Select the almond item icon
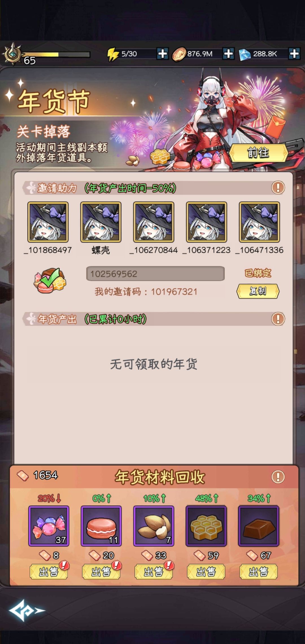Screen dimensions: 305x644 point(154,526)
